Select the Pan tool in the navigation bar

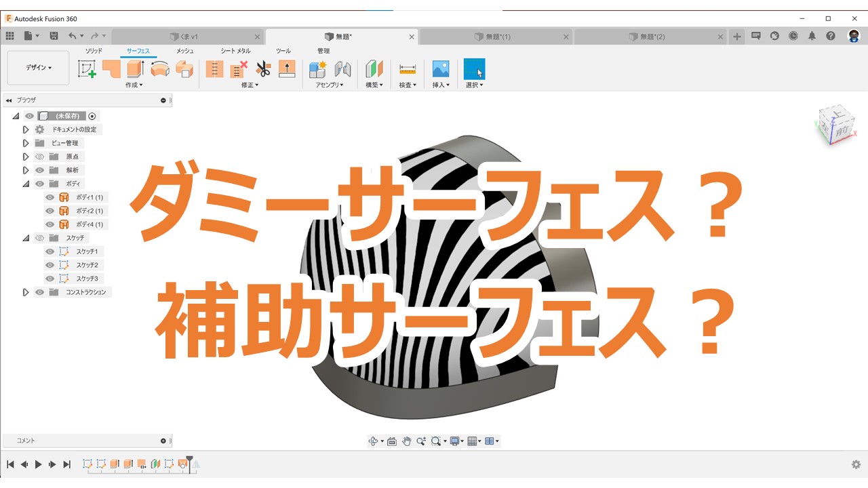pyautogui.click(x=407, y=441)
